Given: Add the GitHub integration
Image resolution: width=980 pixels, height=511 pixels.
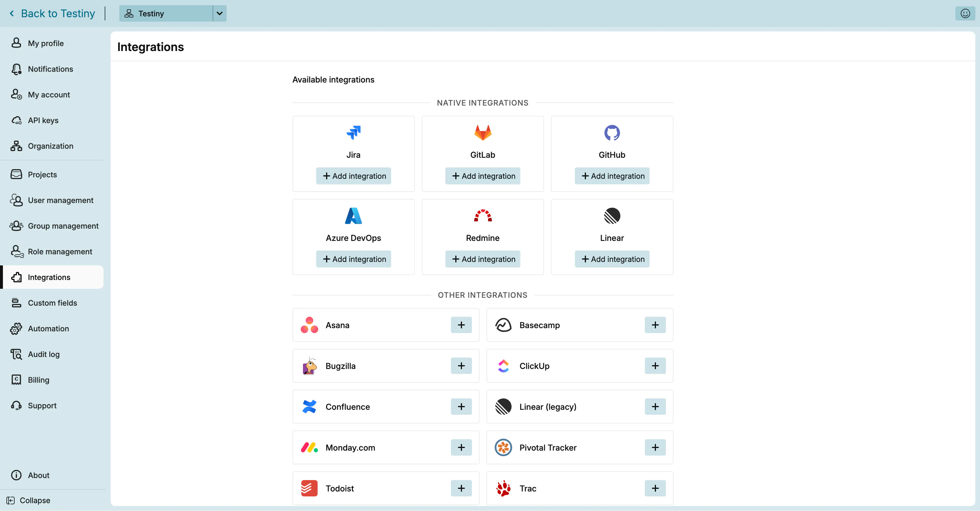Looking at the screenshot, I should 612,176.
